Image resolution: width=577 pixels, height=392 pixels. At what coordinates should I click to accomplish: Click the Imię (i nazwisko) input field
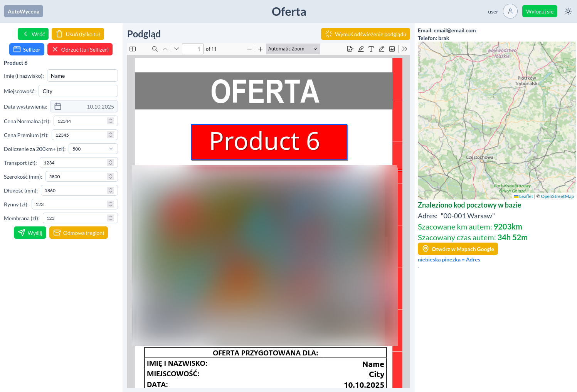coord(82,76)
